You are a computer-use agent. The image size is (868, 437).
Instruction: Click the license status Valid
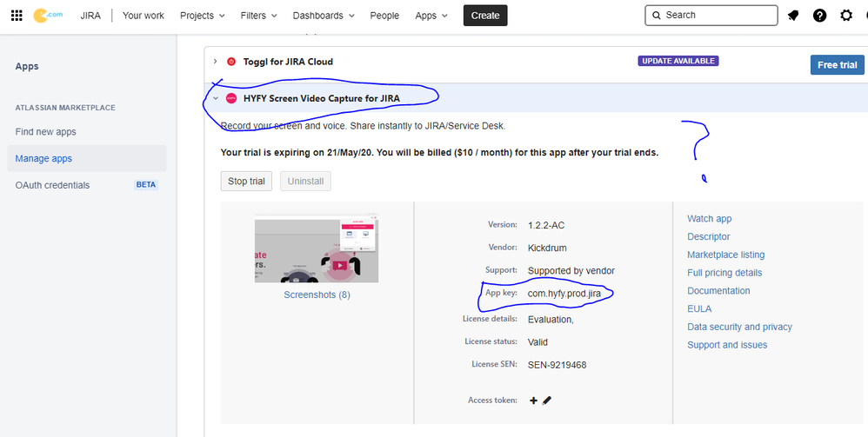tap(537, 341)
